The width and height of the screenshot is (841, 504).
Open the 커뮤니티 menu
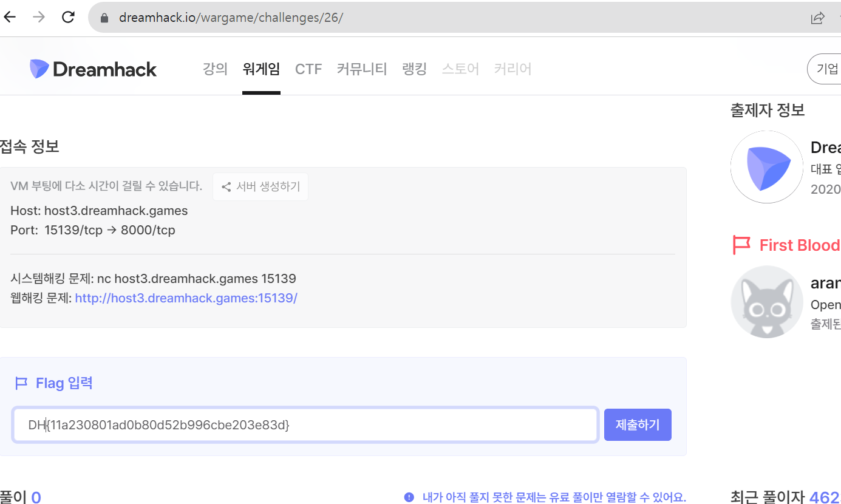(x=362, y=69)
